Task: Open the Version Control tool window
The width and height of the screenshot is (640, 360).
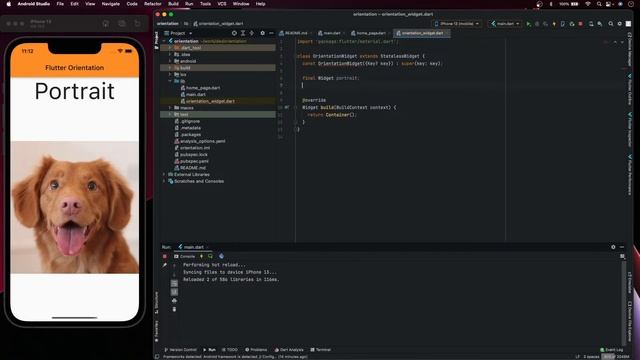Action: [x=180, y=350]
